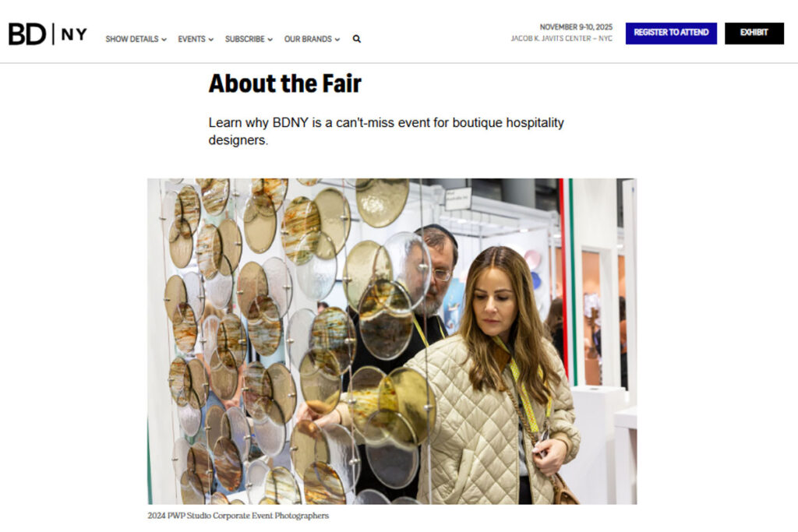Click the black Exhibit button
The width and height of the screenshot is (798, 532).
[754, 33]
